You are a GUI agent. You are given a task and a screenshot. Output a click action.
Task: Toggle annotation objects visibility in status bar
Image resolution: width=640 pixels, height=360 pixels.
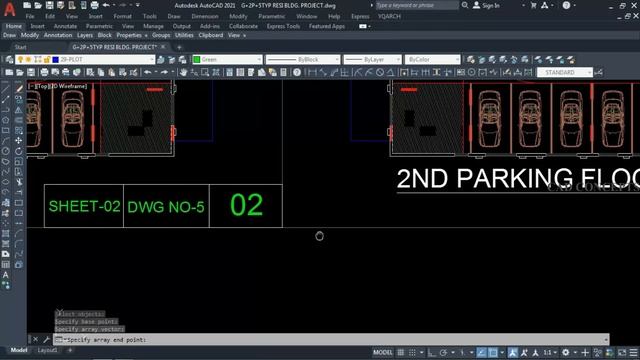pos(513,352)
